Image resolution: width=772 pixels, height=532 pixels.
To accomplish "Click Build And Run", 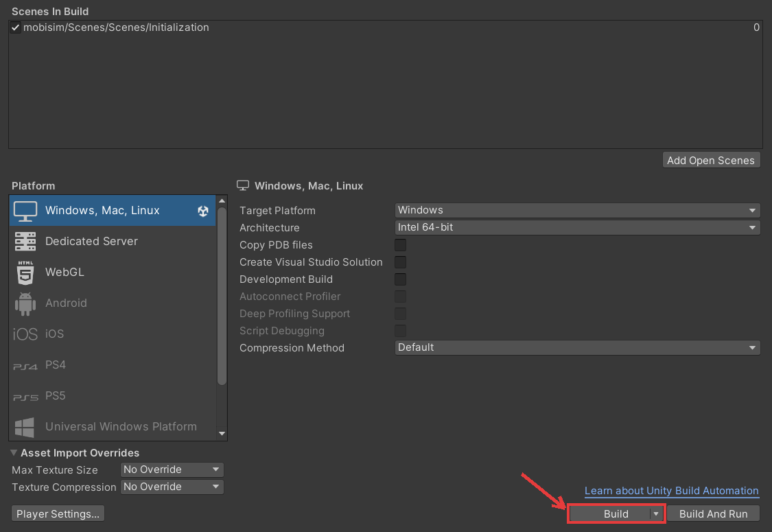I will point(713,513).
